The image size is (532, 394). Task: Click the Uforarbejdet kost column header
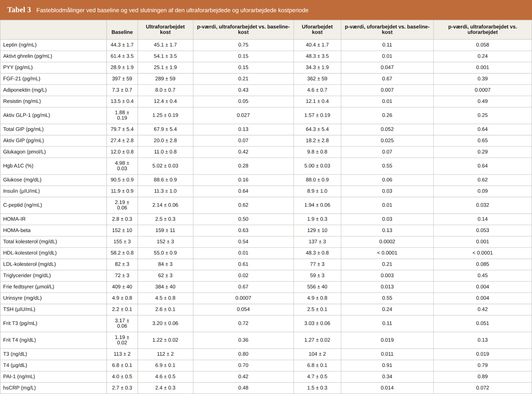click(x=317, y=30)
